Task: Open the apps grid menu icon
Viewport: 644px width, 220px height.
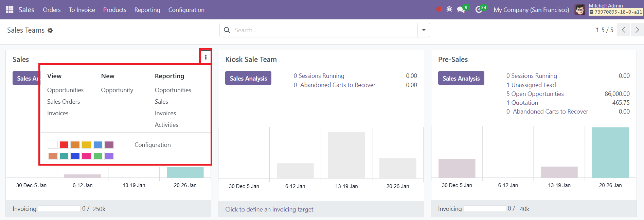Action: pyautogui.click(x=10, y=10)
